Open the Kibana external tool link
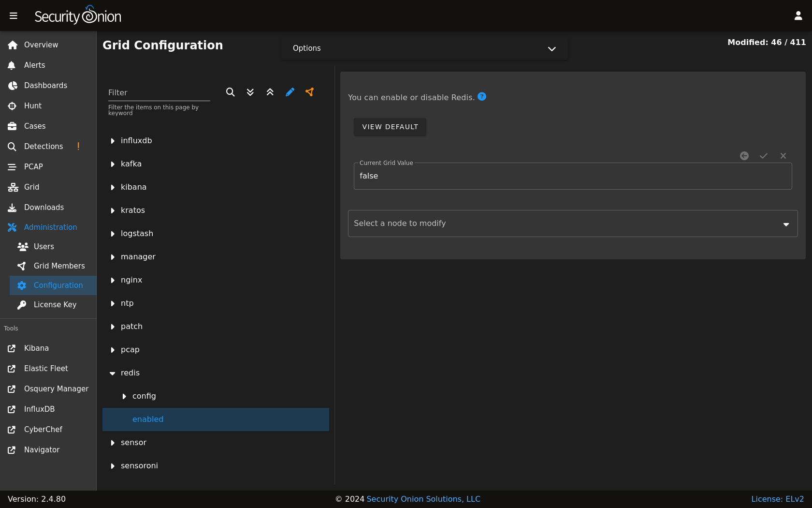 (x=48, y=348)
